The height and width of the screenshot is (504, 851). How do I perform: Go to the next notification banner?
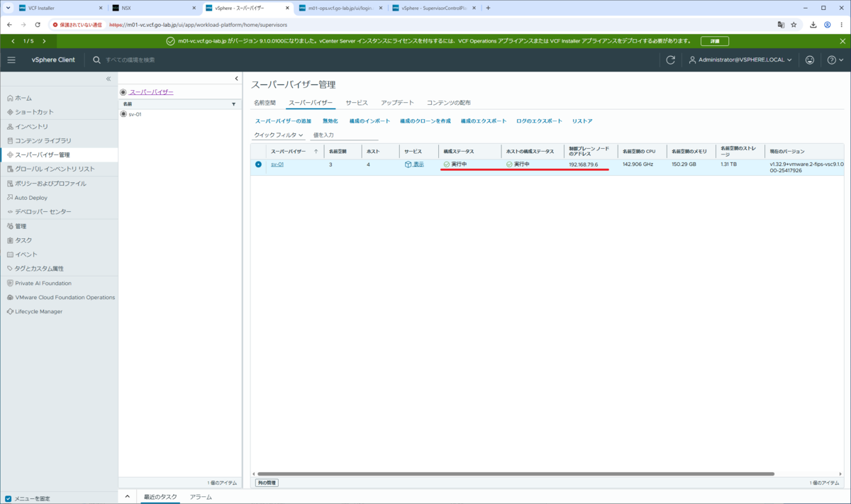(x=44, y=41)
